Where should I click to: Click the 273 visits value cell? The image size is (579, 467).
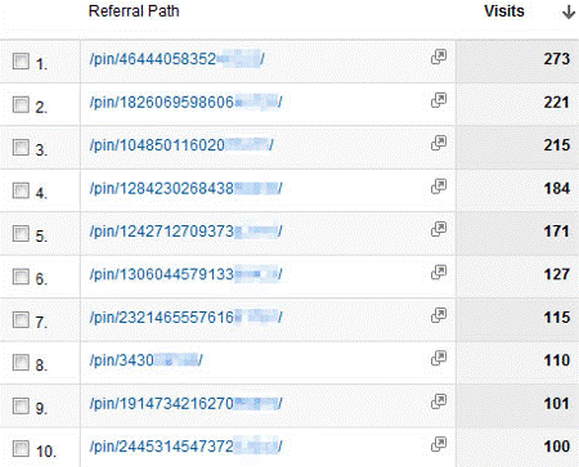click(x=517, y=61)
